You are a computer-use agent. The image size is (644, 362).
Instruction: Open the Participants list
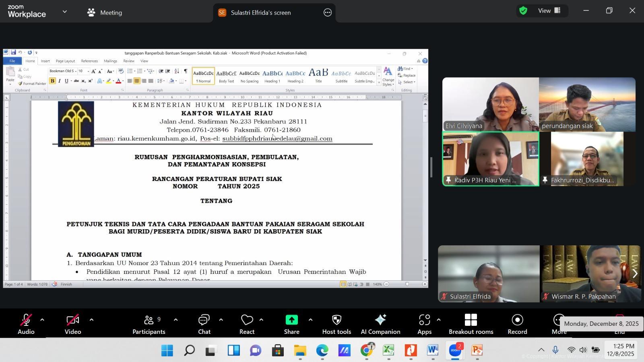[x=149, y=324]
